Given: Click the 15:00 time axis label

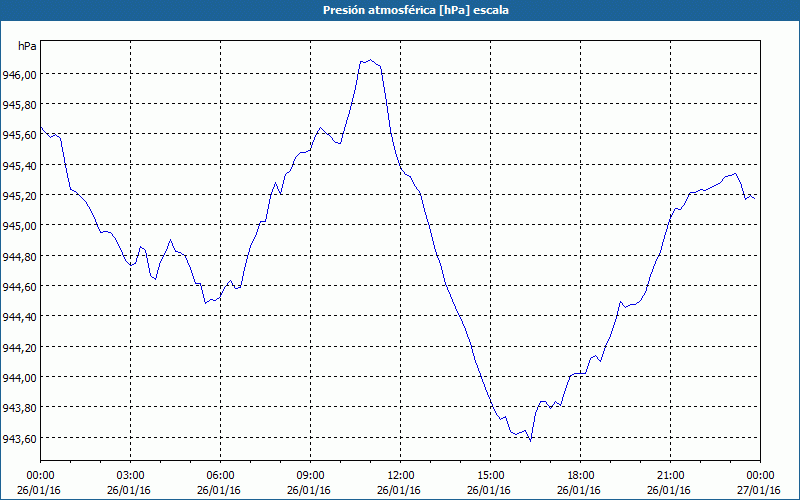Looking at the screenshot, I should coord(490,476).
